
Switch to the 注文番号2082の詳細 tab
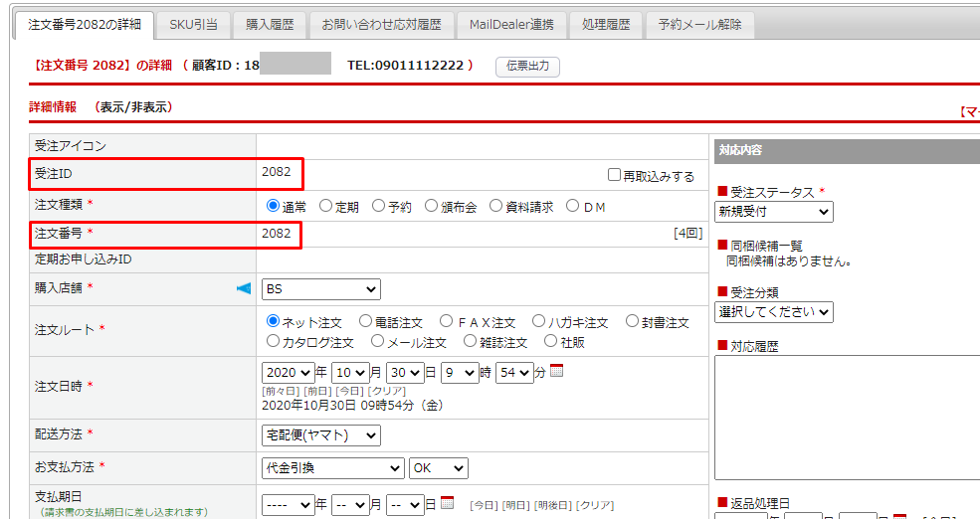(85, 25)
